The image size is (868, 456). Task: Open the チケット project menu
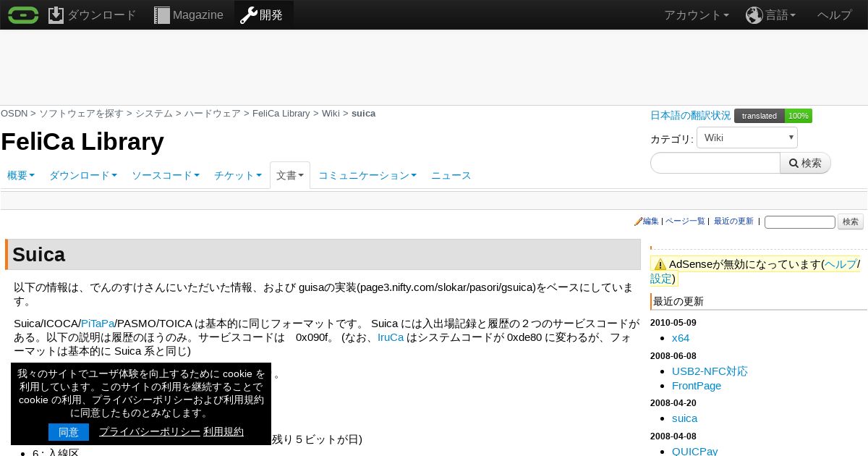pos(238,175)
